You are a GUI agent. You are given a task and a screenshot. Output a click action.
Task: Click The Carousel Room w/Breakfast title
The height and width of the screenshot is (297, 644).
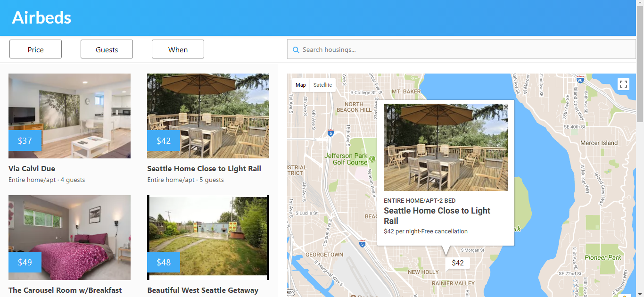pyautogui.click(x=65, y=290)
